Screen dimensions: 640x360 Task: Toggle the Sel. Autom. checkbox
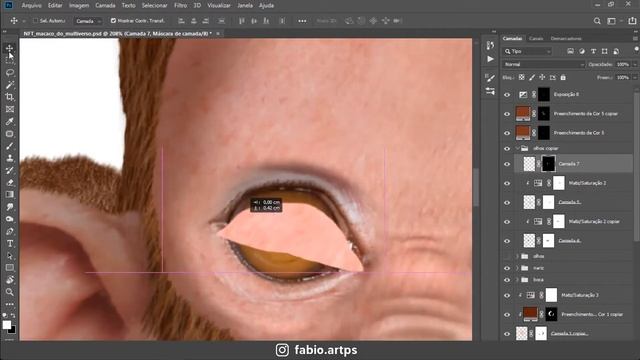point(36,20)
